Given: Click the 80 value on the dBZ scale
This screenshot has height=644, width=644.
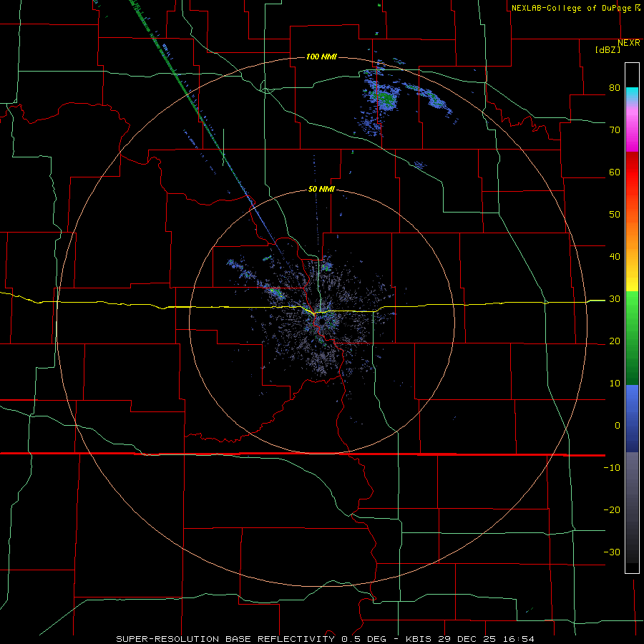Looking at the screenshot, I should point(615,88).
